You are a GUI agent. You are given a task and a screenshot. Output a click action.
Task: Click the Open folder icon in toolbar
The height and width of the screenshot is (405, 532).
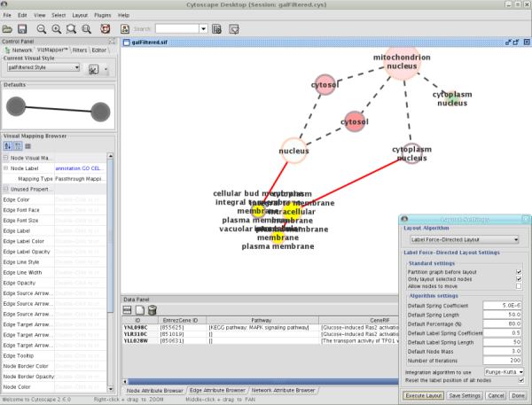[x=8, y=28]
